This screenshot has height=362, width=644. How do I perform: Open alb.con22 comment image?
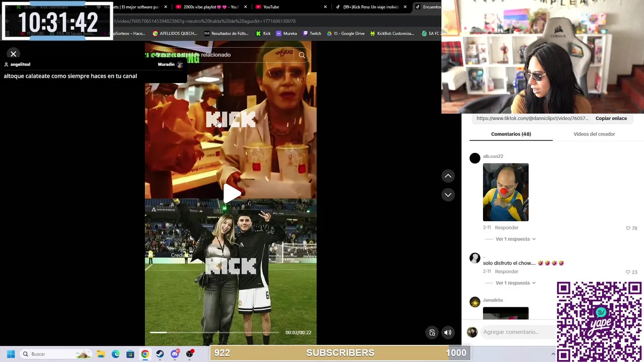506,192
